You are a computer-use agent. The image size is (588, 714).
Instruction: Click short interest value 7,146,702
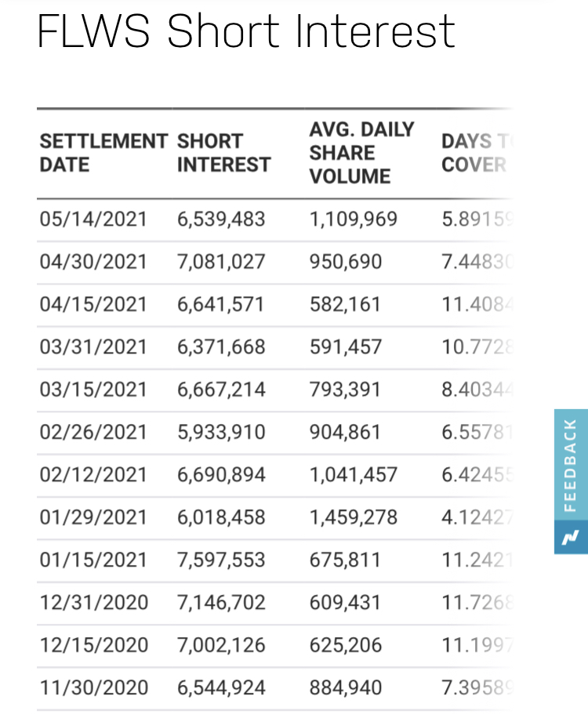coord(221,603)
